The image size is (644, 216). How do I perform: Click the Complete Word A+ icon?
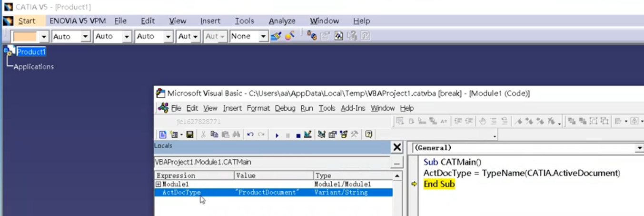click(444, 122)
